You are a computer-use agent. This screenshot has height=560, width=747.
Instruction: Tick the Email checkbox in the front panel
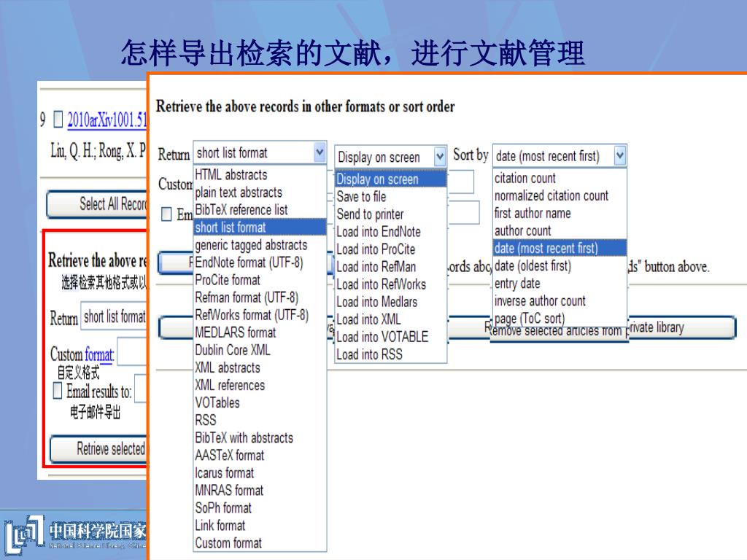point(166,214)
